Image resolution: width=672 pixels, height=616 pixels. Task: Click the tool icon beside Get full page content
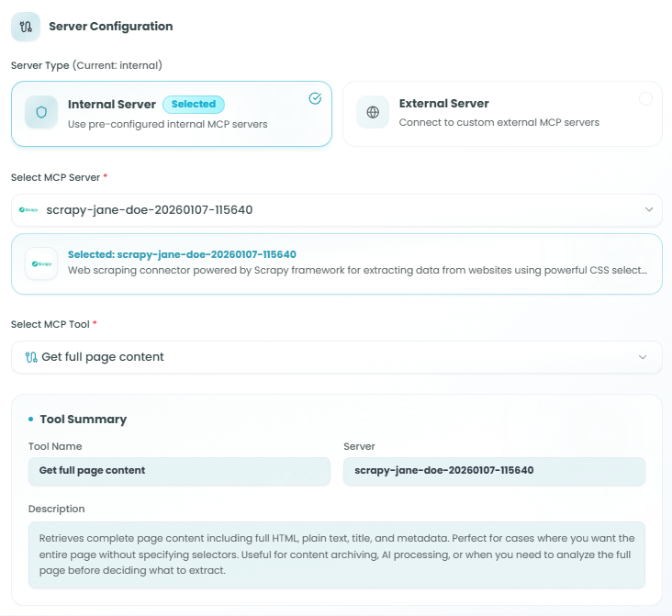pyautogui.click(x=31, y=357)
